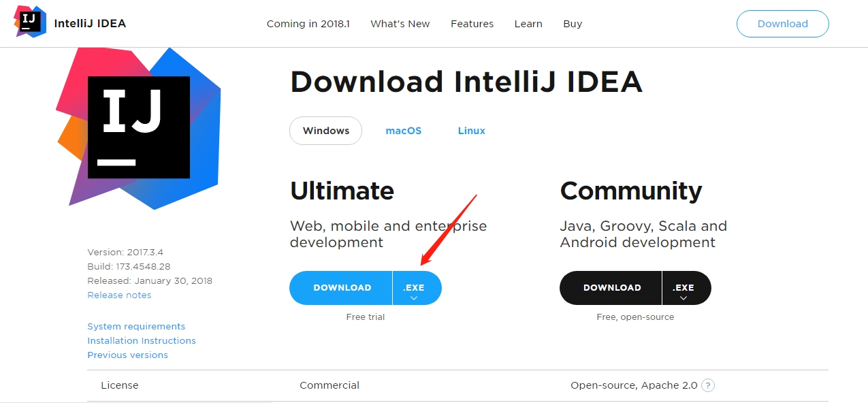Open the license help question mark icon
This screenshot has height=403, width=868.
point(708,385)
